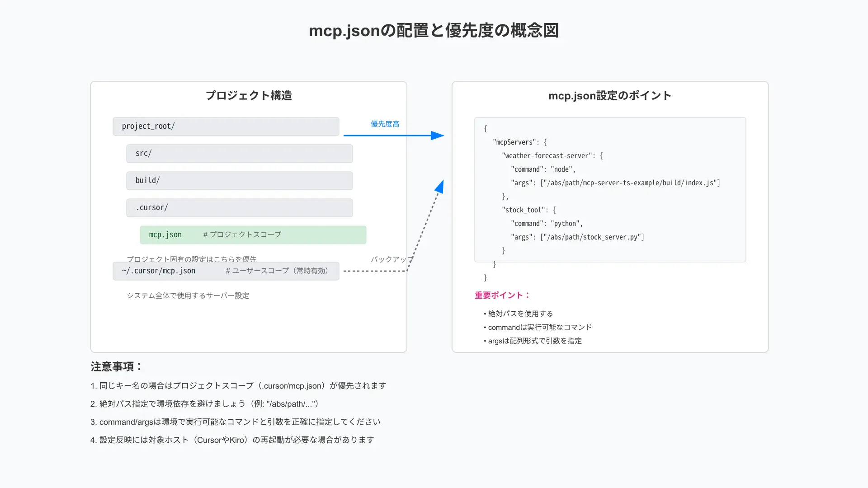Select the .cursor/ directory row
This screenshot has height=488, width=868.
tap(240, 208)
